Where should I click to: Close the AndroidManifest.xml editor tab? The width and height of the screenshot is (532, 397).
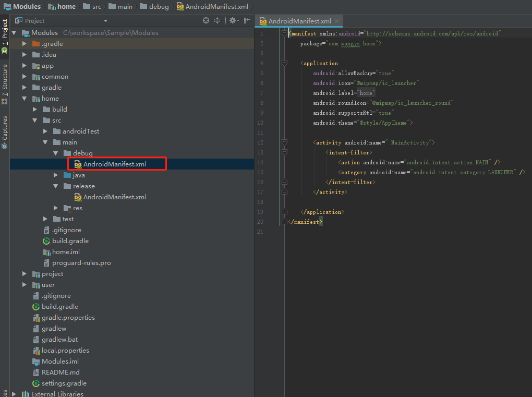click(x=337, y=21)
